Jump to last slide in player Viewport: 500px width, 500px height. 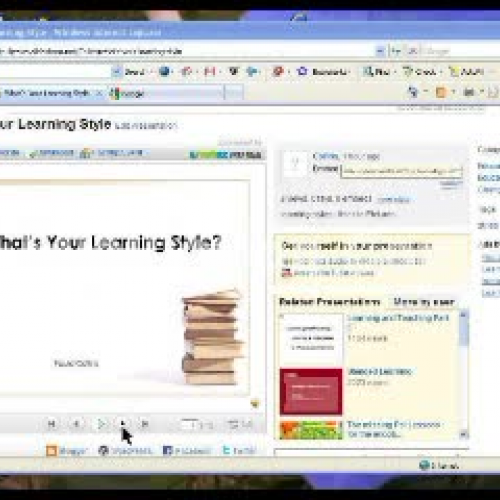click(145, 424)
